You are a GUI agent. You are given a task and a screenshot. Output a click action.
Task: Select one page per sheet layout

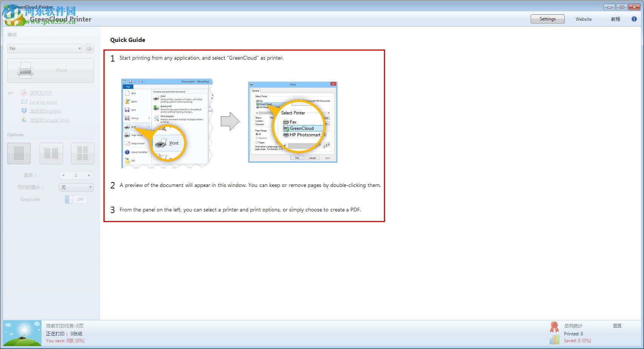pos(19,153)
